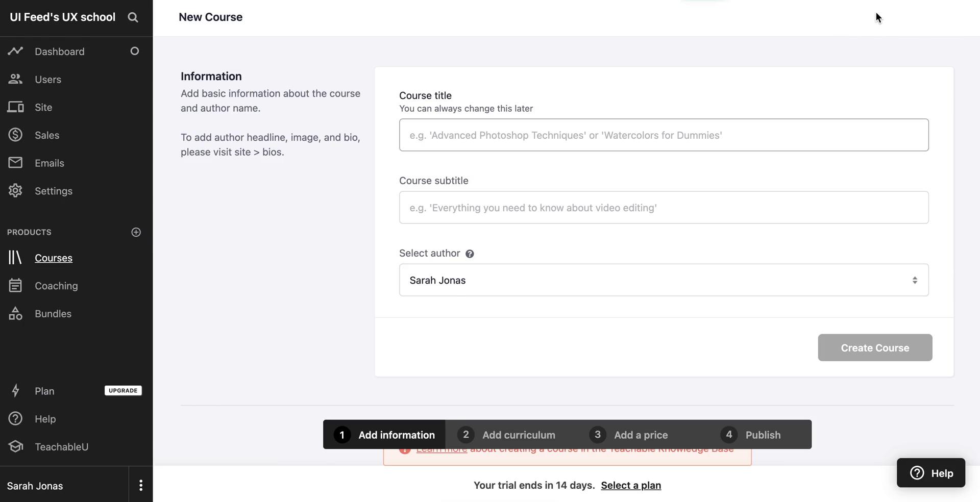980x502 pixels.
Task: Open Help text in the sidebar
Action: click(x=45, y=419)
